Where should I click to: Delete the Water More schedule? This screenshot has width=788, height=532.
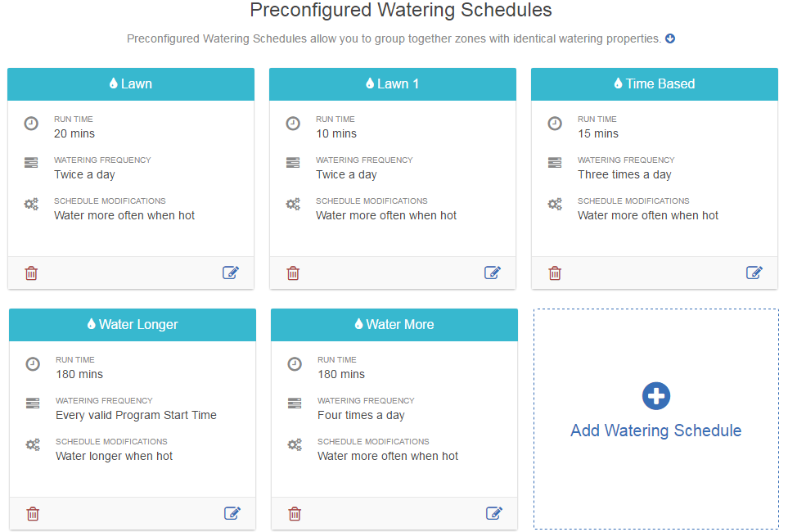(295, 514)
